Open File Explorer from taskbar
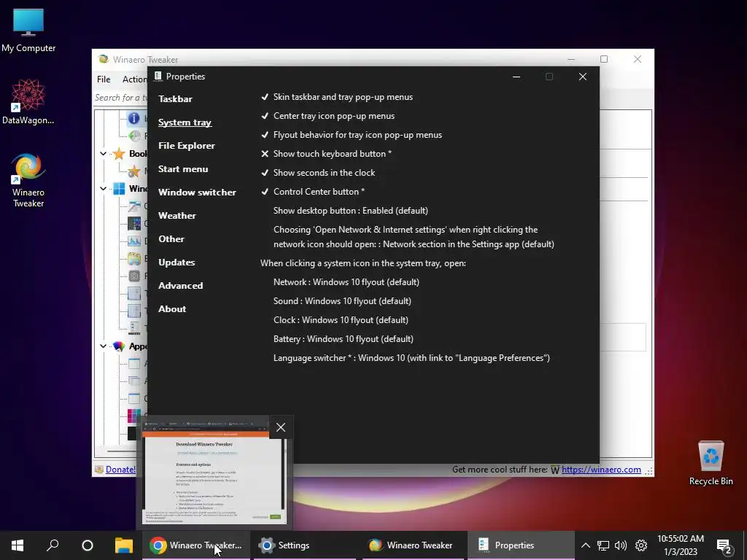 point(124,545)
